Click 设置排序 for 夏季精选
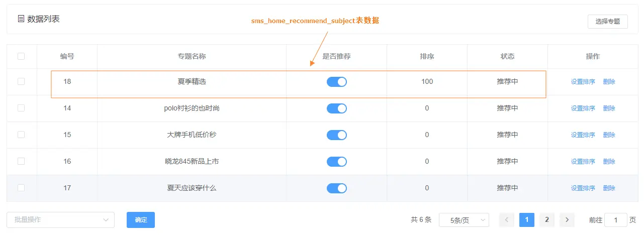644x239 pixels. (583, 81)
